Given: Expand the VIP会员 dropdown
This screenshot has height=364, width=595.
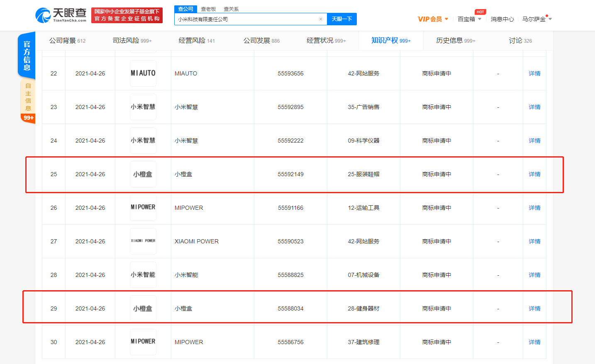Looking at the screenshot, I should click(x=433, y=19).
